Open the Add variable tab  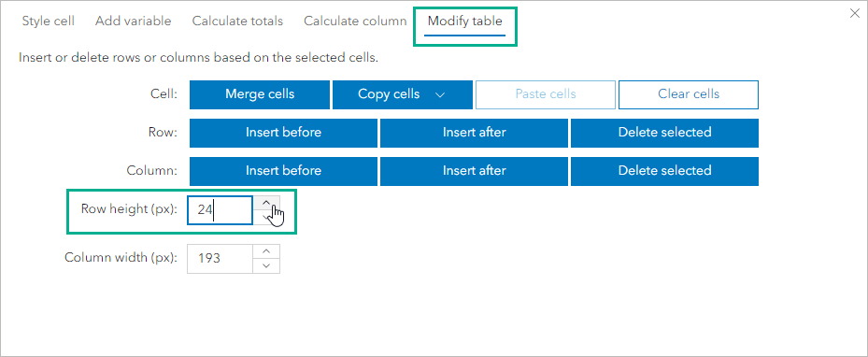coord(133,21)
